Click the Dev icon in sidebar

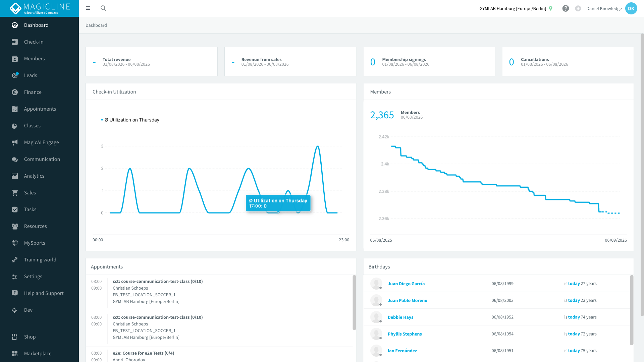coord(15,310)
